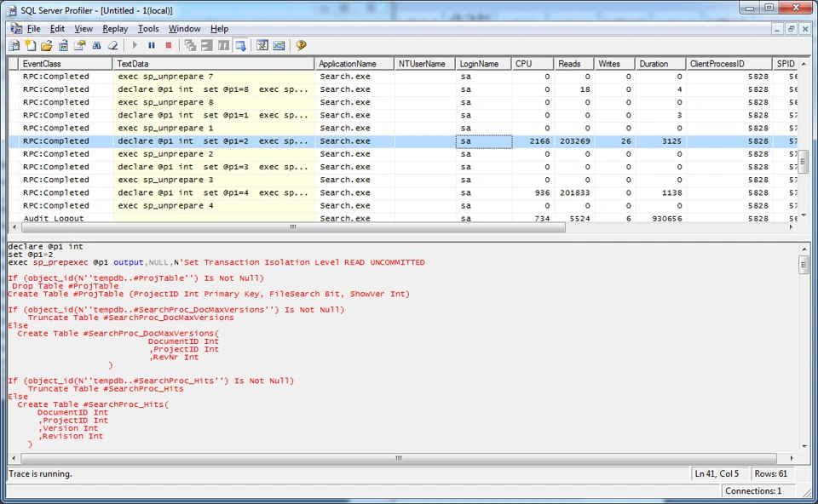This screenshot has height=504, width=818.
Task: Click the SQL text pane horizontal scrollbar
Action: (x=399, y=458)
